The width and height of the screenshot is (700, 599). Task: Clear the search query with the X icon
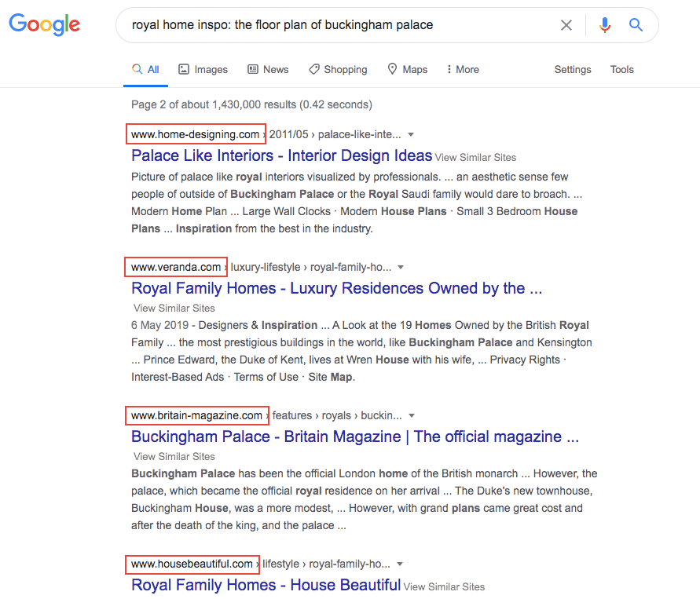pos(566,25)
